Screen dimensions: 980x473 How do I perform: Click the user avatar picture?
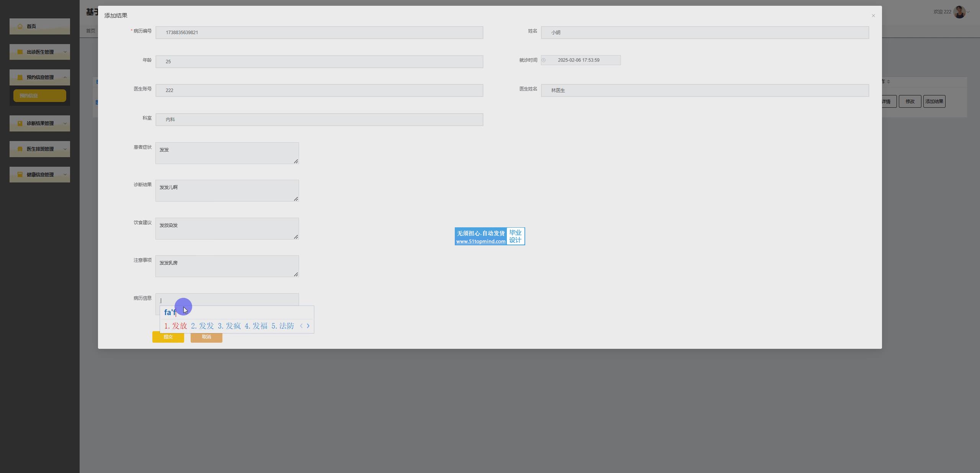point(959,12)
